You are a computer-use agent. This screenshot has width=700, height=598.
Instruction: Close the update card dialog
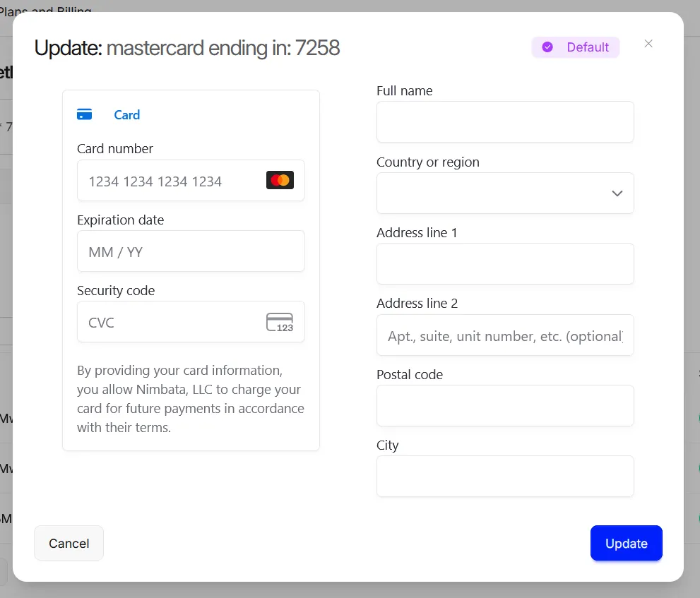(648, 44)
